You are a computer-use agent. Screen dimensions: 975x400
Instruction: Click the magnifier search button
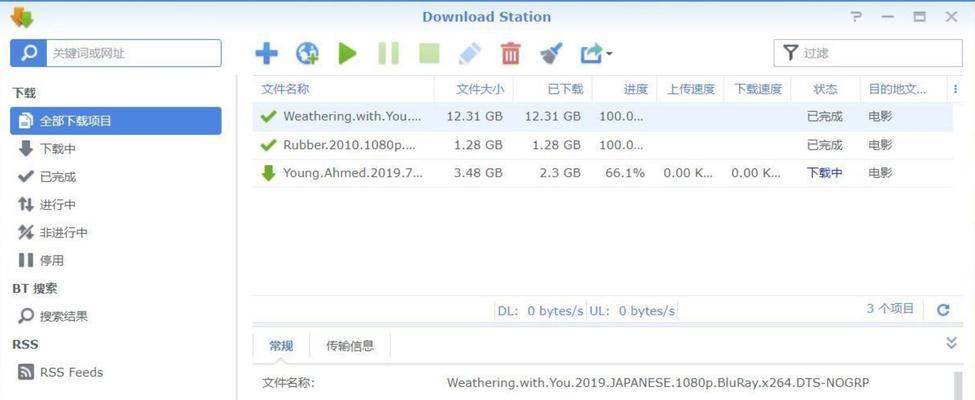[29, 53]
